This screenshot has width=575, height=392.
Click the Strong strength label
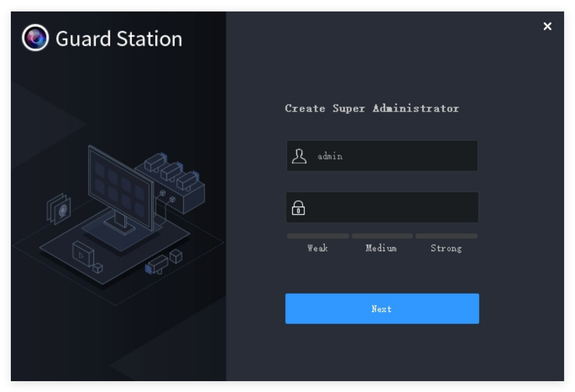[x=446, y=248]
